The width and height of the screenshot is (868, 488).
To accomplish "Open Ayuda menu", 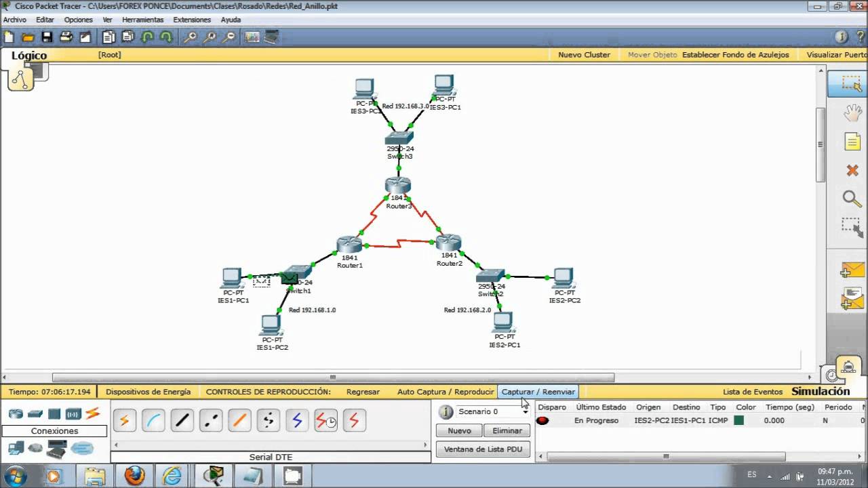I will tap(231, 20).
